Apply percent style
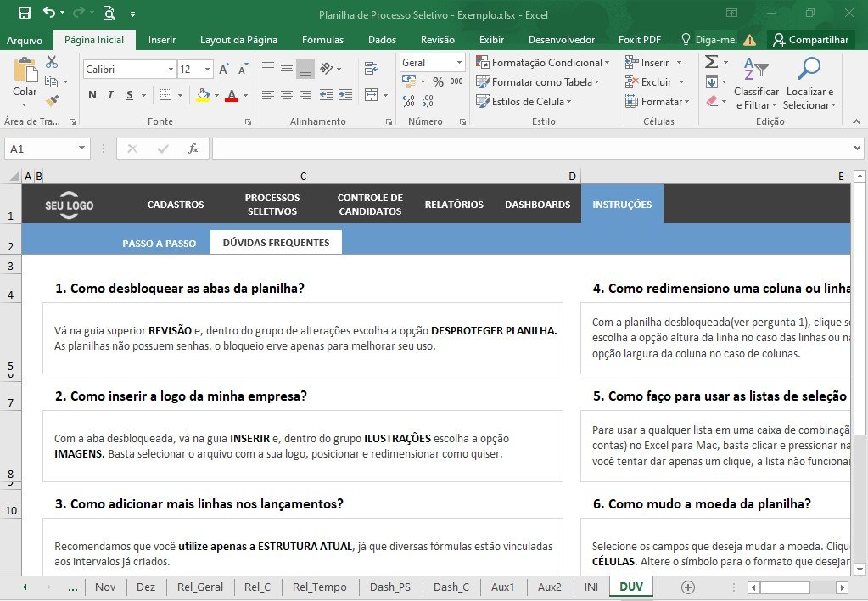Viewport: 868px width, 601px height. click(x=439, y=82)
